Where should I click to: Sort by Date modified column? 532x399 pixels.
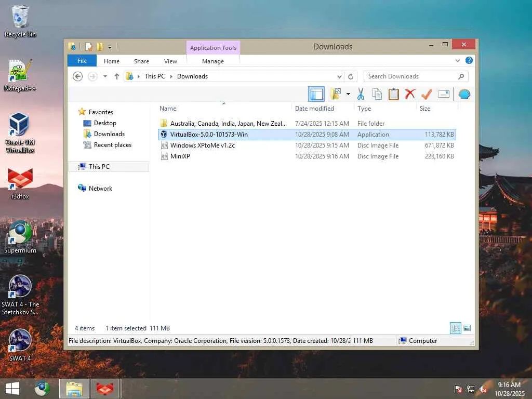[x=314, y=109]
